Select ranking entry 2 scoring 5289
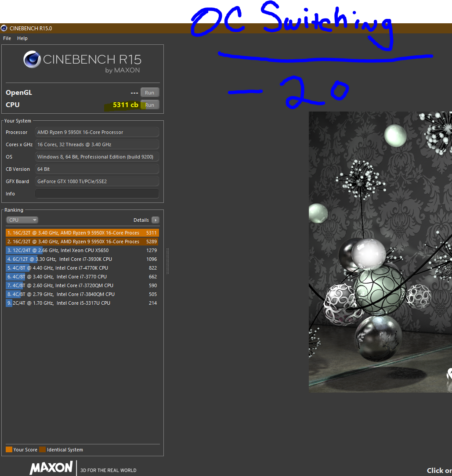 pos(82,242)
